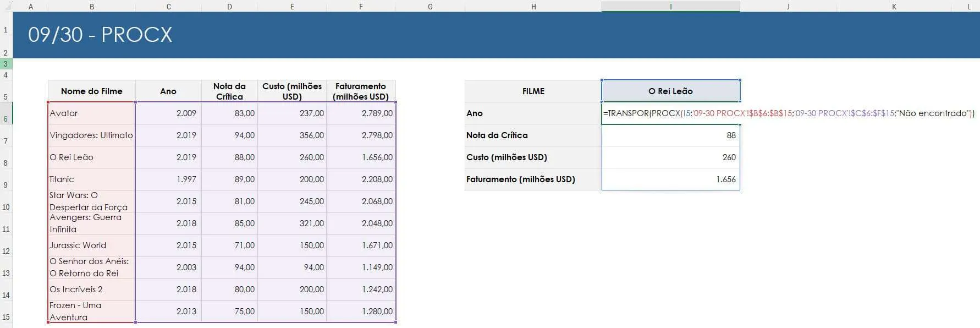This screenshot has height=328, width=980.
Task: Select the Nota da Crítica result 88
Action: 670,135
